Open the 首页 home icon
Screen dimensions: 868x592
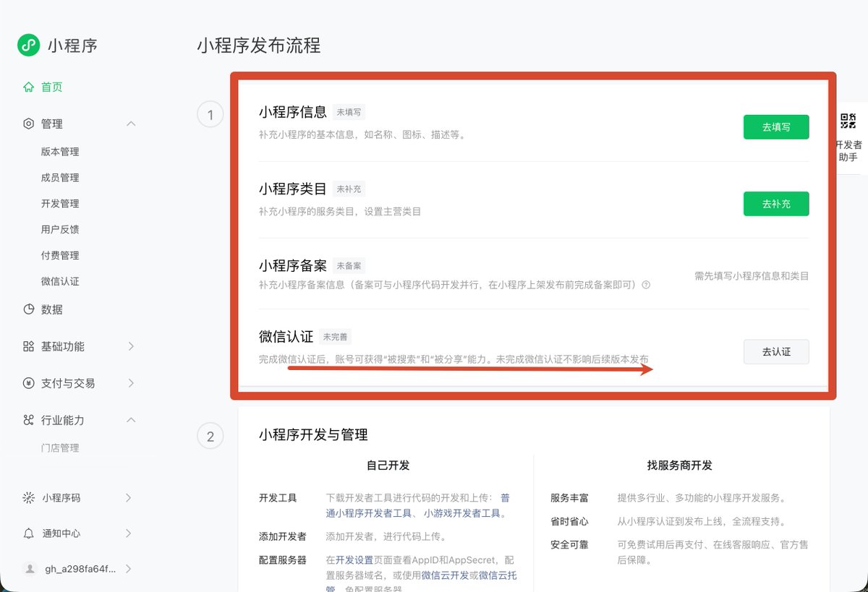pos(28,87)
